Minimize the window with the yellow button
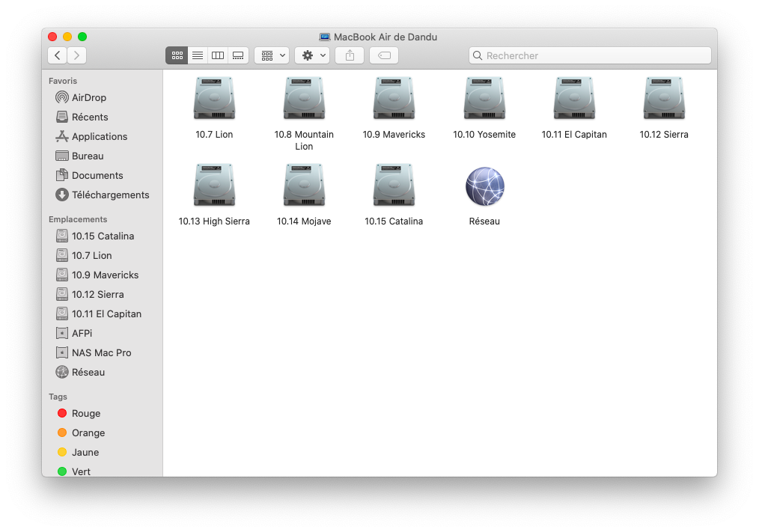The width and height of the screenshot is (759, 532). pyautogui.click(x=67, y=37)
